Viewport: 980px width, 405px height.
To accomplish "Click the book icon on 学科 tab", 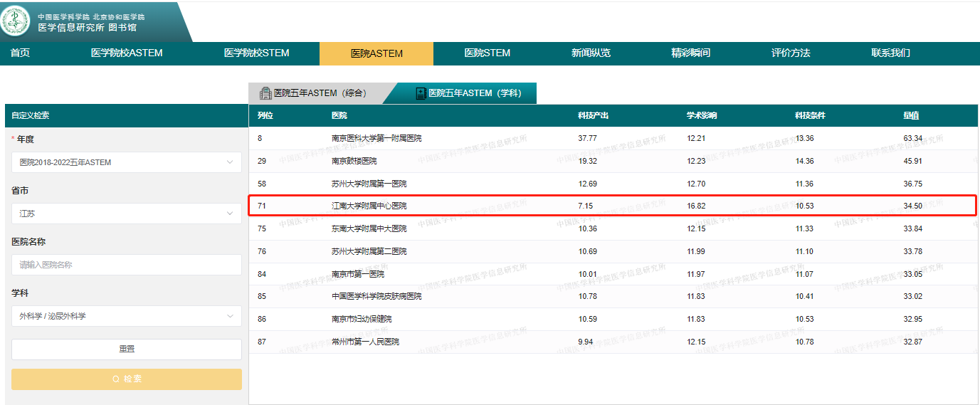I will pos(421,93).
